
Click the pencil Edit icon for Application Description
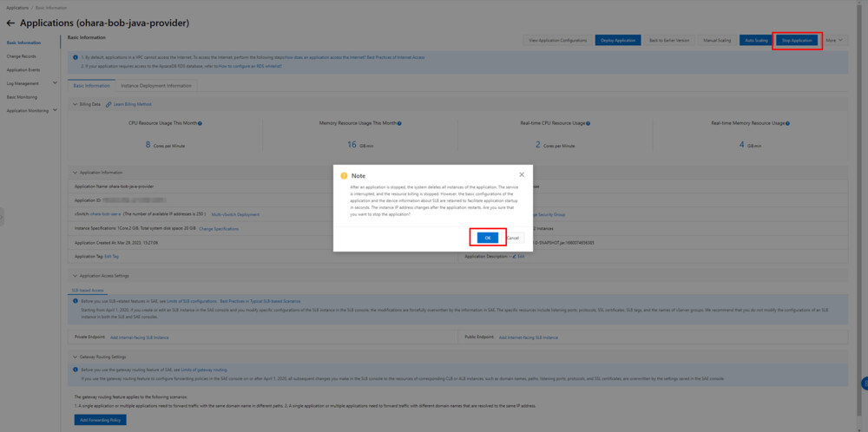pos(514,257)
